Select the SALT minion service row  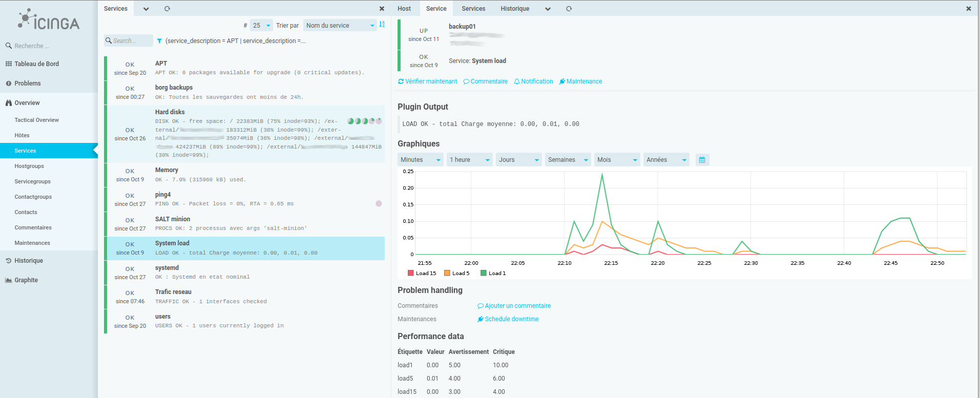244,224
